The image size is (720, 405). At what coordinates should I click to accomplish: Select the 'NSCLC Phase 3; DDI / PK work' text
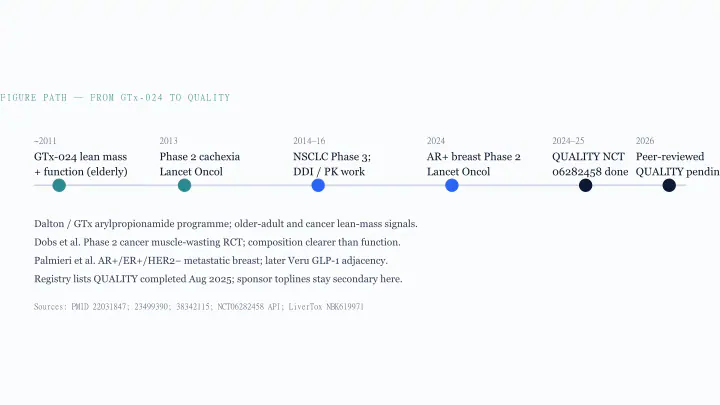pos(332,164)
